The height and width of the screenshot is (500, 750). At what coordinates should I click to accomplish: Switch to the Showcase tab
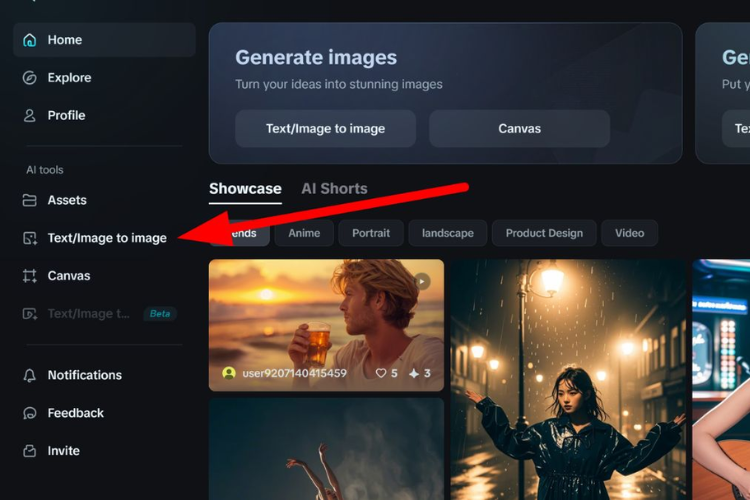245,189
